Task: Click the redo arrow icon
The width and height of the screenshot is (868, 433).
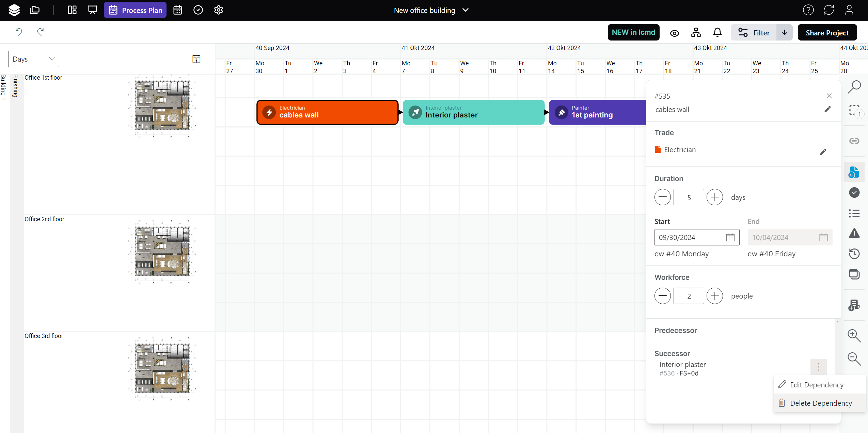Action: click(x=40, y=32)
